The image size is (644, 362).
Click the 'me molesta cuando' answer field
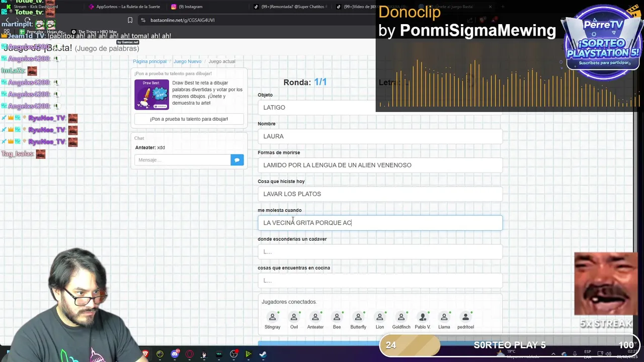[x=380, y=223]
